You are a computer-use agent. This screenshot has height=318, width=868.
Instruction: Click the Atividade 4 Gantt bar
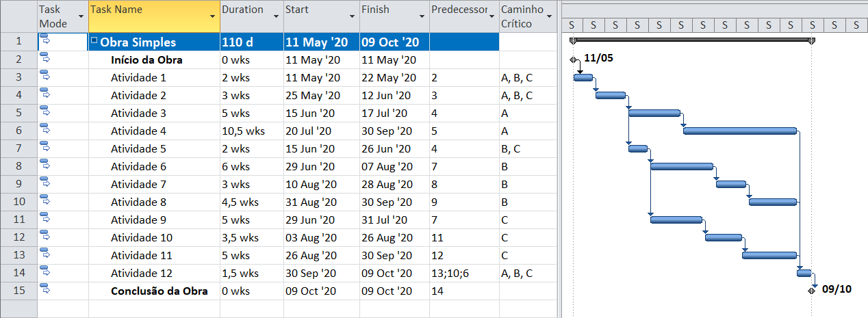(739, 131)
